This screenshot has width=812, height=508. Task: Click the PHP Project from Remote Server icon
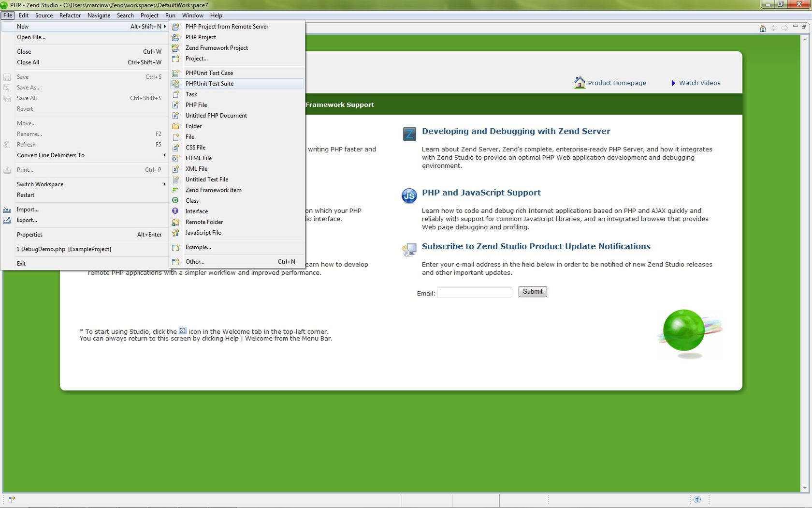click(176, 27)
